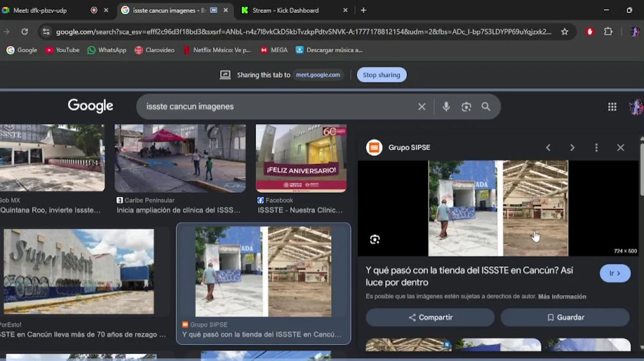
Task: Open the ¡Feliz Aniversario! Facebook image
Action: (x=301, y=158)
